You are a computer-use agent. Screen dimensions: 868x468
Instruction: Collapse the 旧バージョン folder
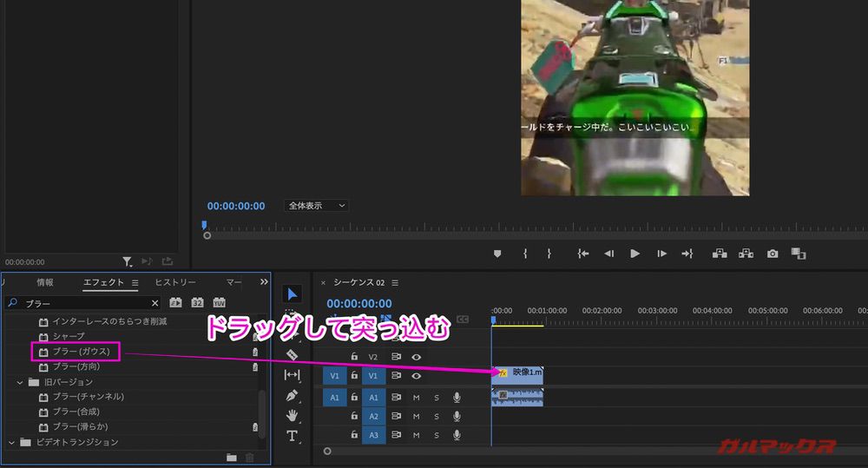(20, 382)
